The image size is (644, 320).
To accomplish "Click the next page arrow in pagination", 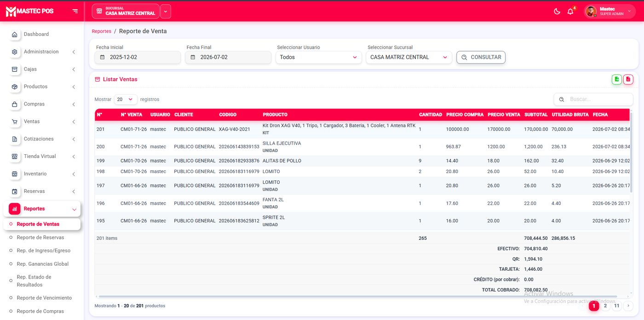I will [x=628, y=306].
